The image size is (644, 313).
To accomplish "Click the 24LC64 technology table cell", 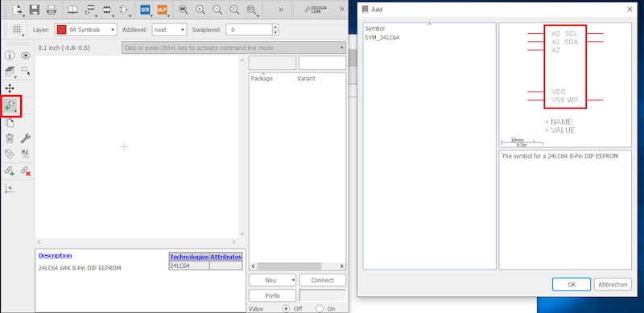I will (x=189, y=266).
